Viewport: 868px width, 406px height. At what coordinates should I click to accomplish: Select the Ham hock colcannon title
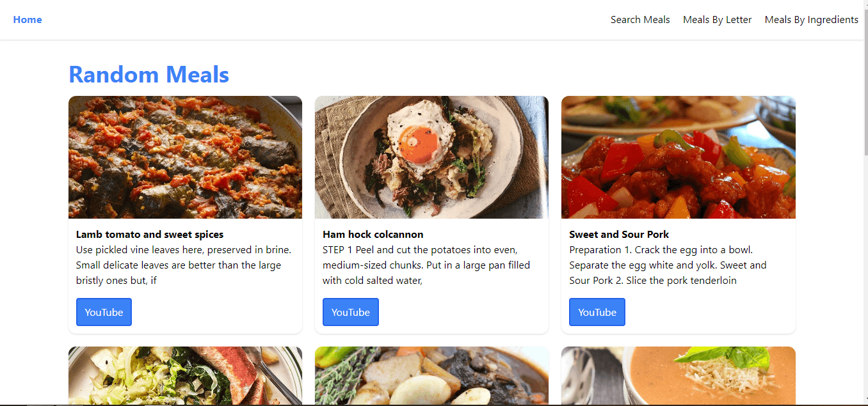(373, 235)
